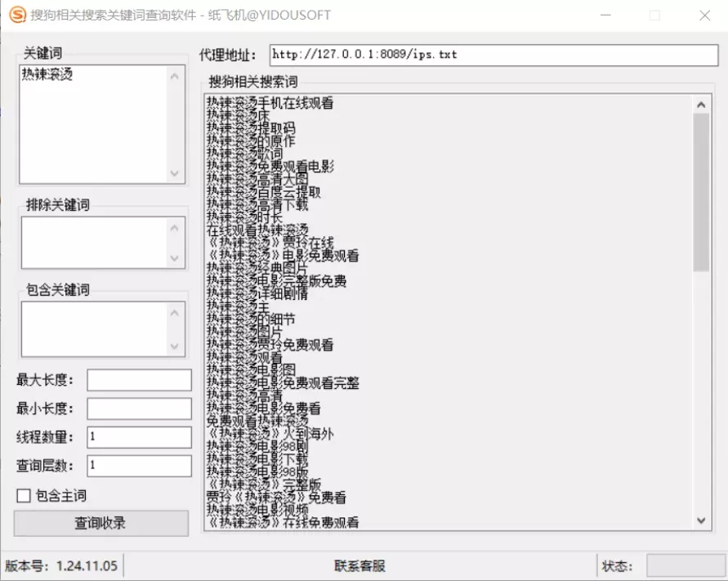This screenshot has height=581, width=728.
Task: Select result 《热辣滚烫》在线免费观看
Action: tap(283, 522)
